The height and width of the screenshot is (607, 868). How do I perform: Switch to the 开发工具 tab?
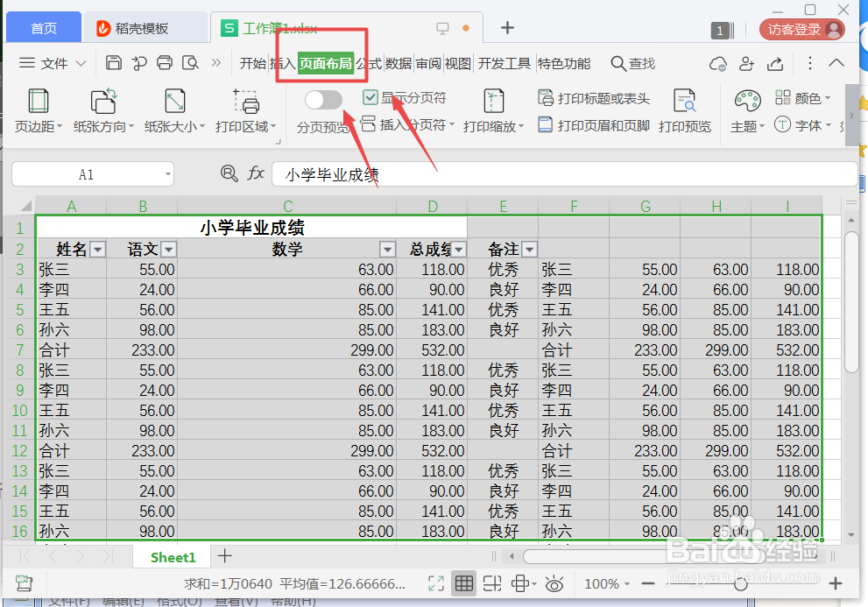(505, 64)
